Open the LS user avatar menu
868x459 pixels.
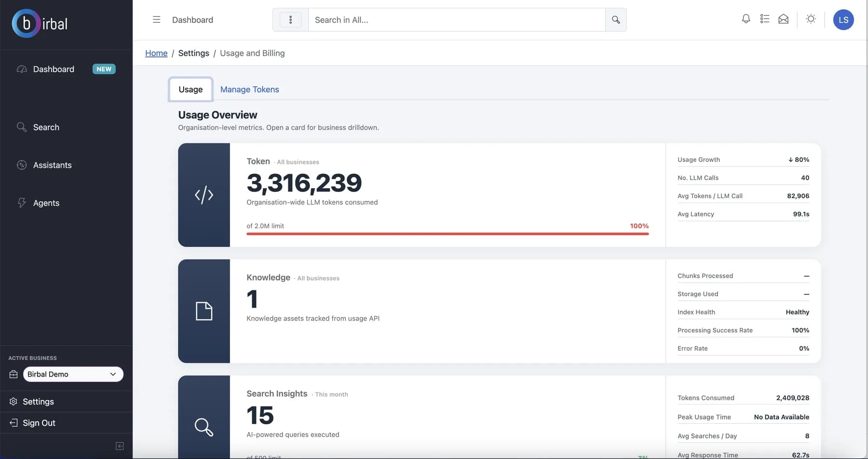pos(843,20)
